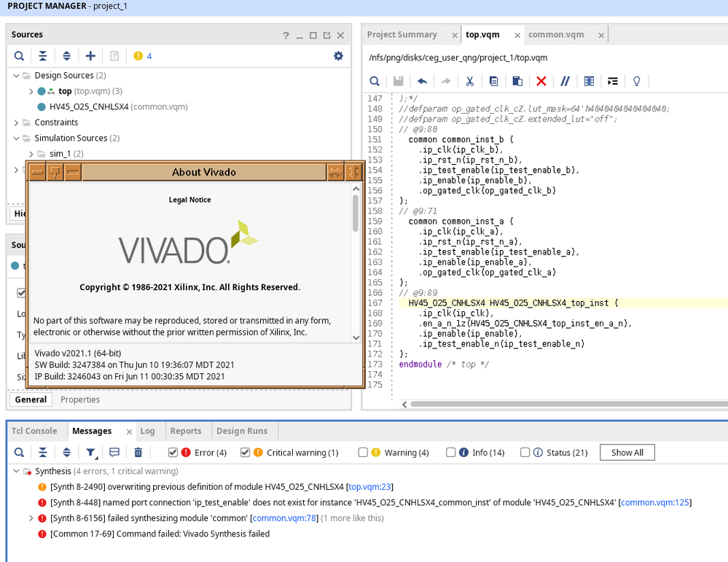Click the Show All button
Screen dimensions: 728x562
(627, 453)
